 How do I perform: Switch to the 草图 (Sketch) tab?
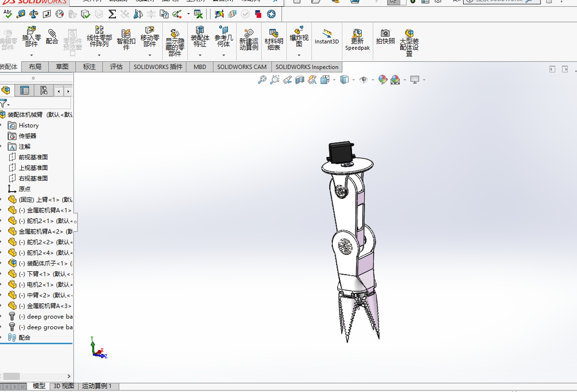[x=62, y=67]
